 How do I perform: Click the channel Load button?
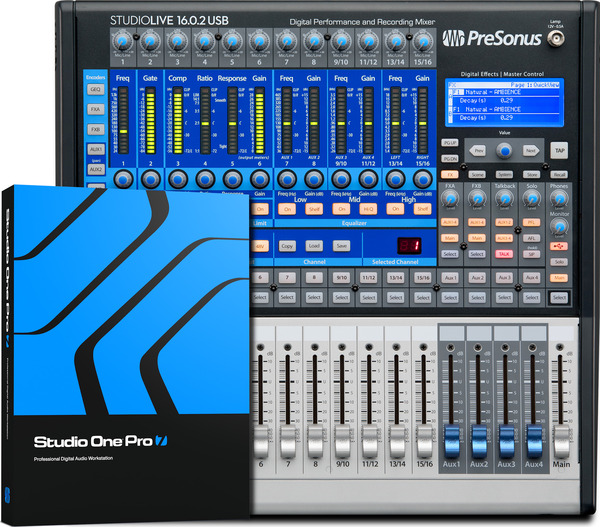pos(314,246)
